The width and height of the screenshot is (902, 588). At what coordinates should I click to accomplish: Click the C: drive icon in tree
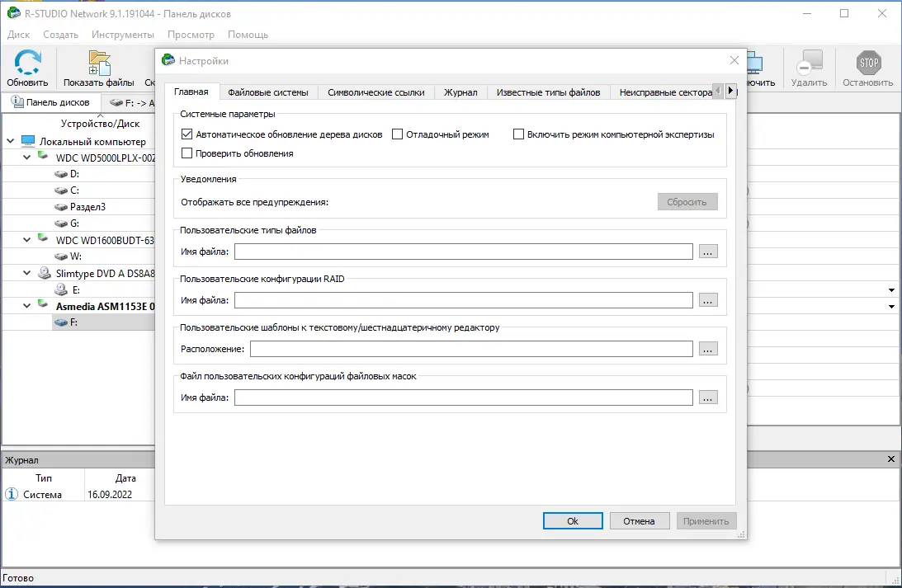click(x=60, y=191)
